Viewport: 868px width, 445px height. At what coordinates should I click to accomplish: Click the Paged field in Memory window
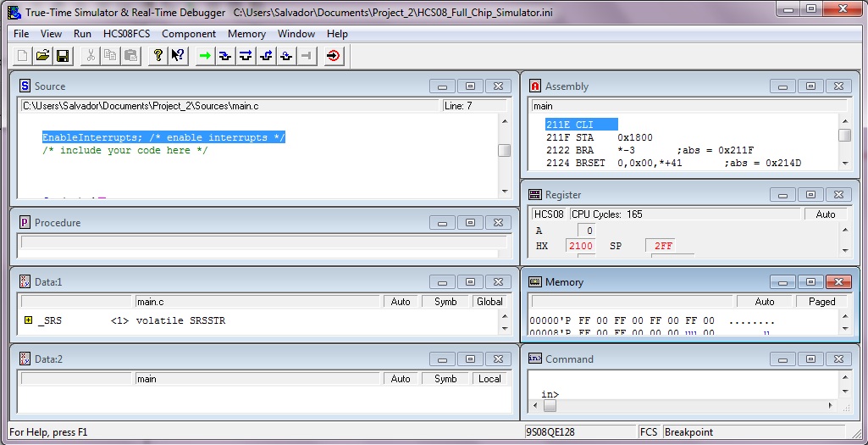pos(821,302)
